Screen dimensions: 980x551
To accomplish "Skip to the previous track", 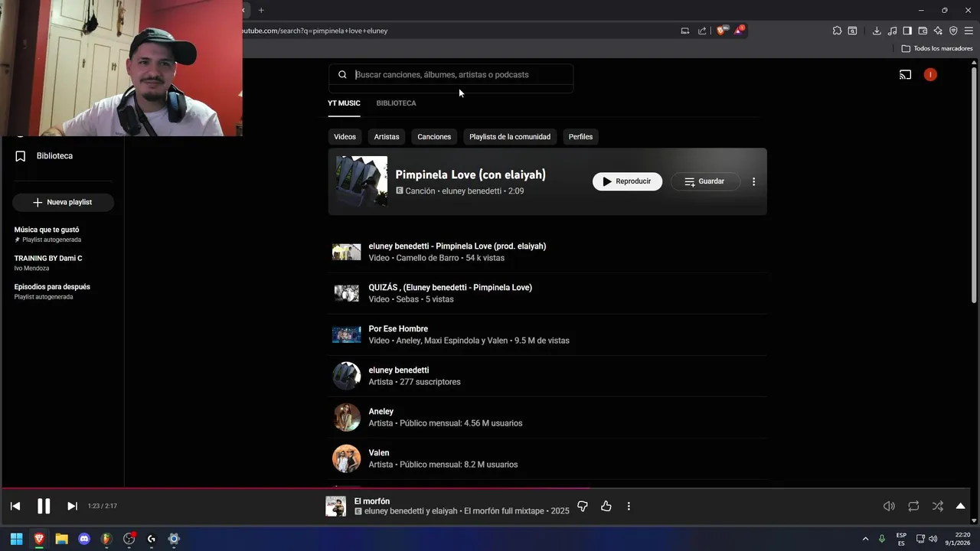I will [15, 506].
